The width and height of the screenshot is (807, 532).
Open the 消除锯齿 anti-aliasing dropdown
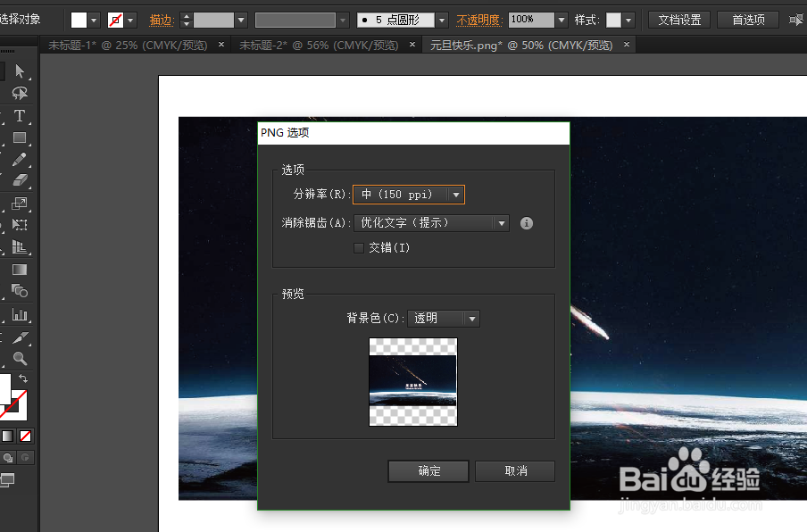[431, 223]
